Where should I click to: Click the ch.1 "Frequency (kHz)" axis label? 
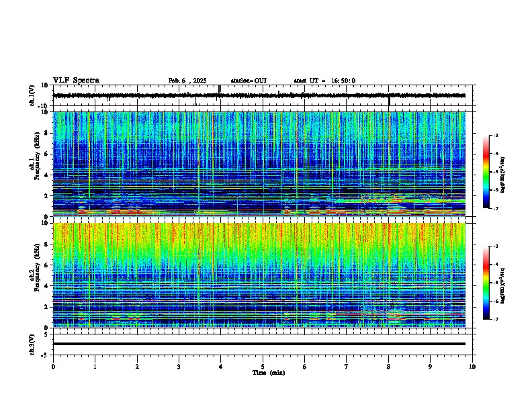pyautogui.click(x=37, y=156)
